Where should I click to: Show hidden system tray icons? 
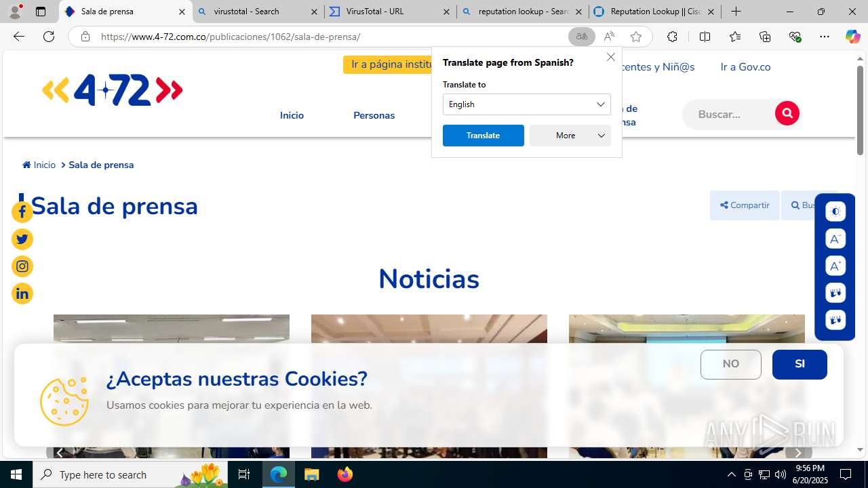[731, 474]
